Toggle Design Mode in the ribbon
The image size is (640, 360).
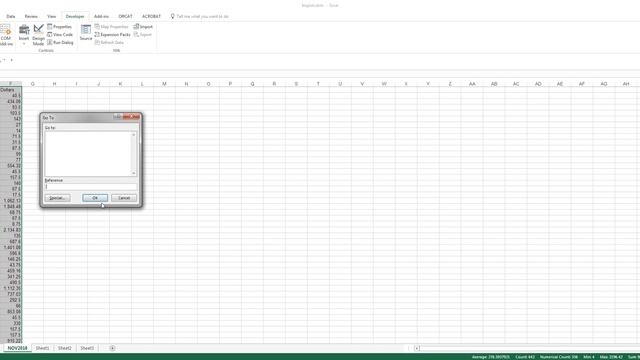38,35
